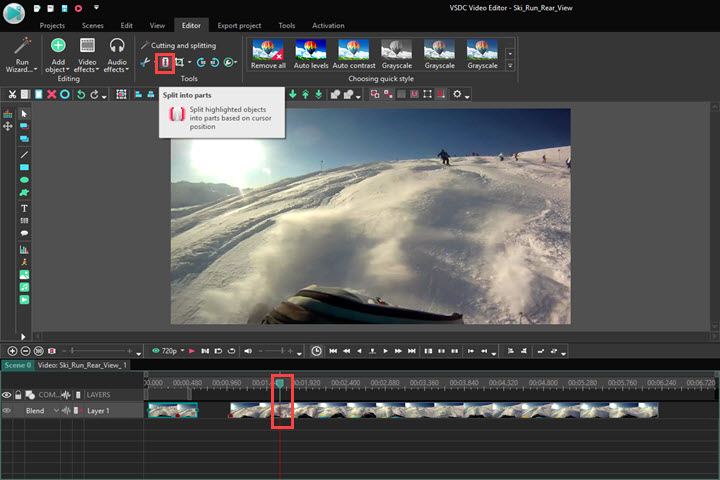Click the Undo arrow in toolbar
Screen dimensions: 720x480
81,94
